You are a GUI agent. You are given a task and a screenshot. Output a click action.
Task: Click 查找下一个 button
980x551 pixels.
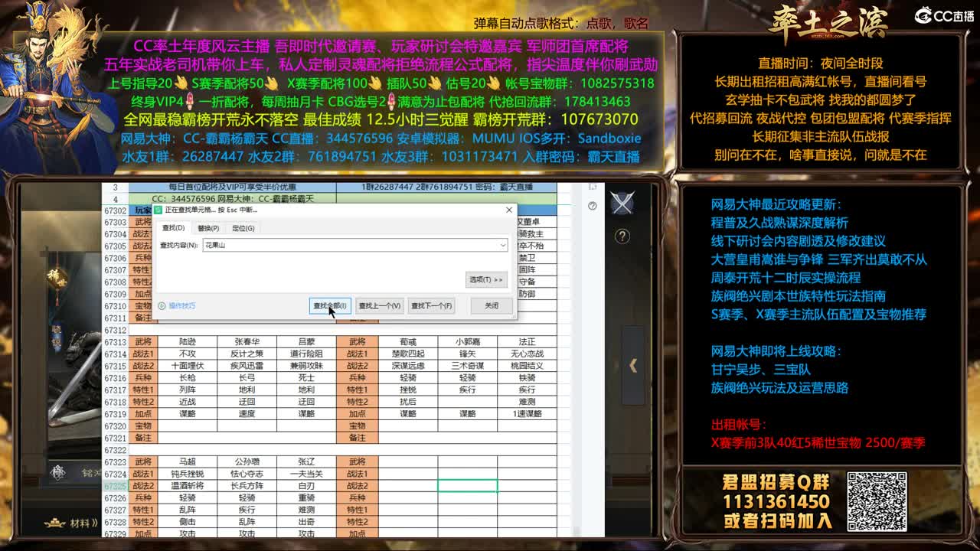tap(432, 305)
